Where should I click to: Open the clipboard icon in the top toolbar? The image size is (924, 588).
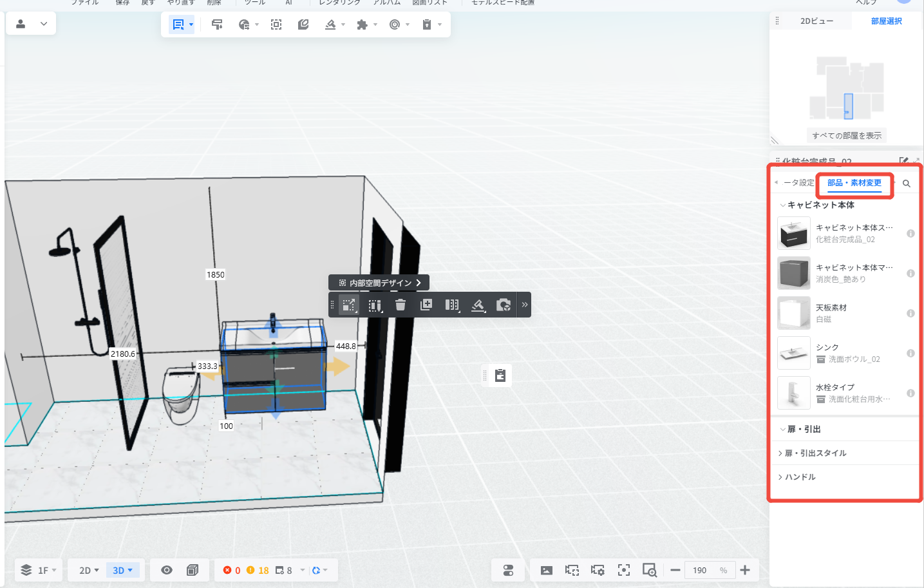click(426, 24)
